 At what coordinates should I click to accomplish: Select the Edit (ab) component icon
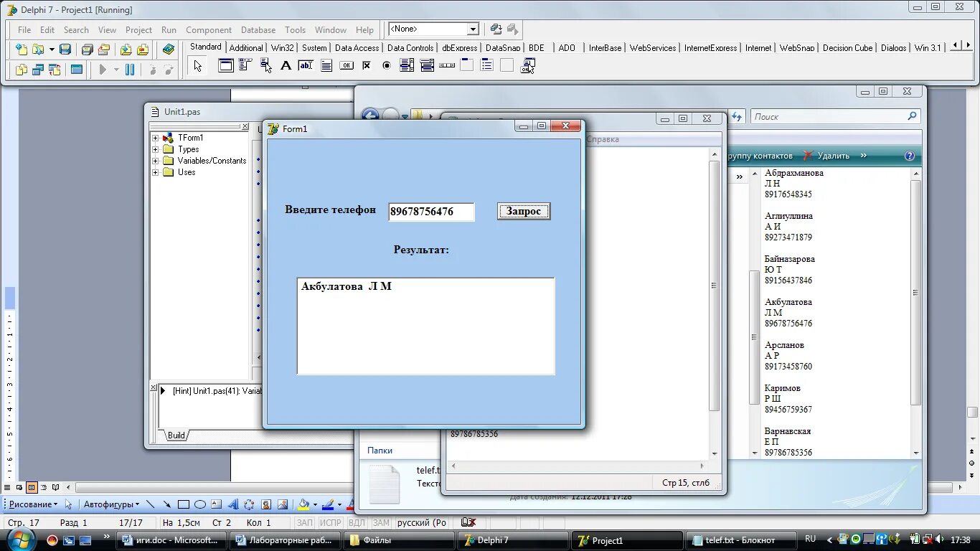point(306,65)
